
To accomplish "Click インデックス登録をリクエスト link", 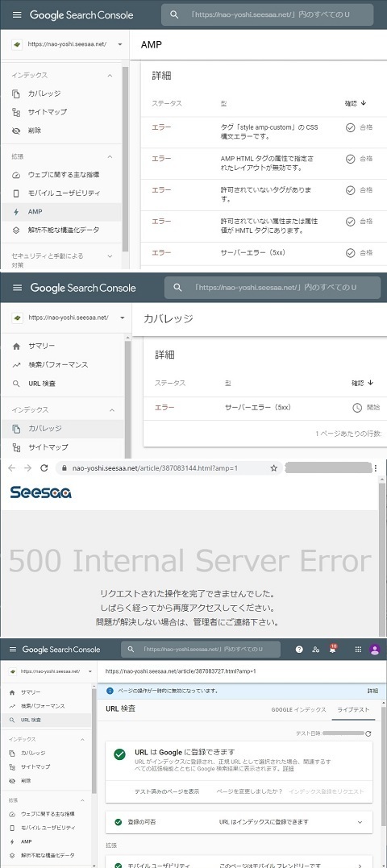I will pos(327,791).
